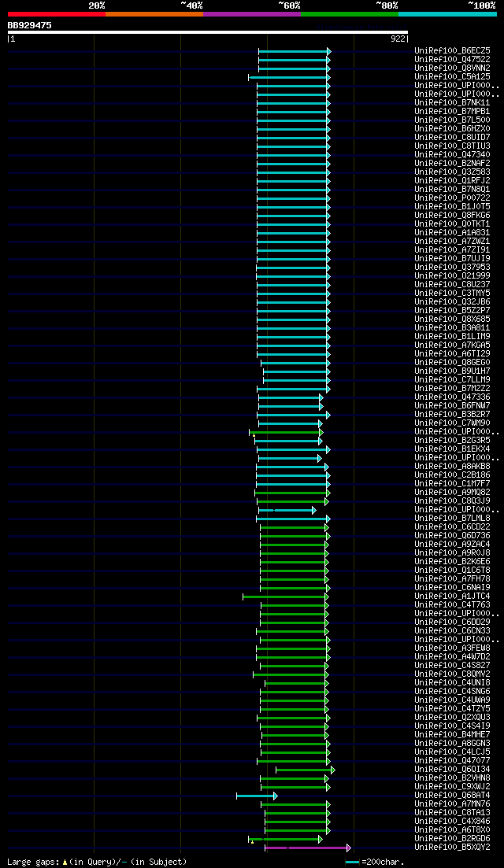This screenshot has height=868, width=504.
Task: Select the UniRef100_A7KGA5 label
Action: pos(452,345)
